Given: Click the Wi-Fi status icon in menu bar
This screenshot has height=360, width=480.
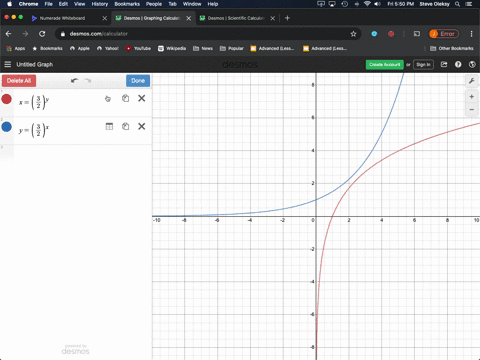Looking at the screenshot, I should click(367, 4).
